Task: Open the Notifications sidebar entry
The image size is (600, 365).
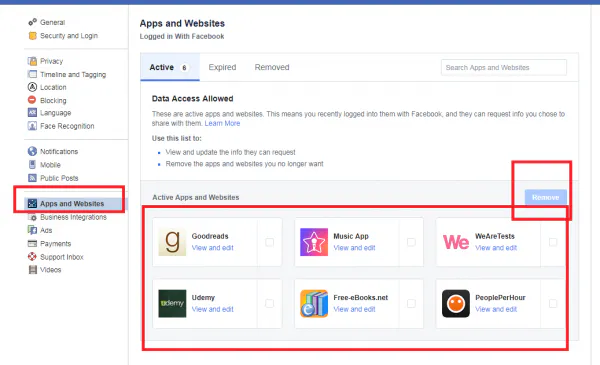Action: point(59,152)
